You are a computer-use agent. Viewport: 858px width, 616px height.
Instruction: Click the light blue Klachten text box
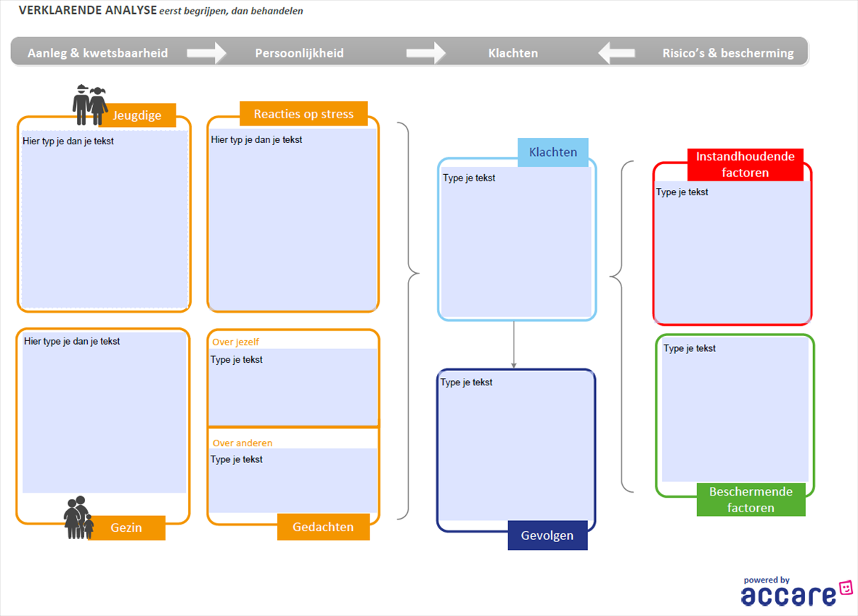(516, 242)
